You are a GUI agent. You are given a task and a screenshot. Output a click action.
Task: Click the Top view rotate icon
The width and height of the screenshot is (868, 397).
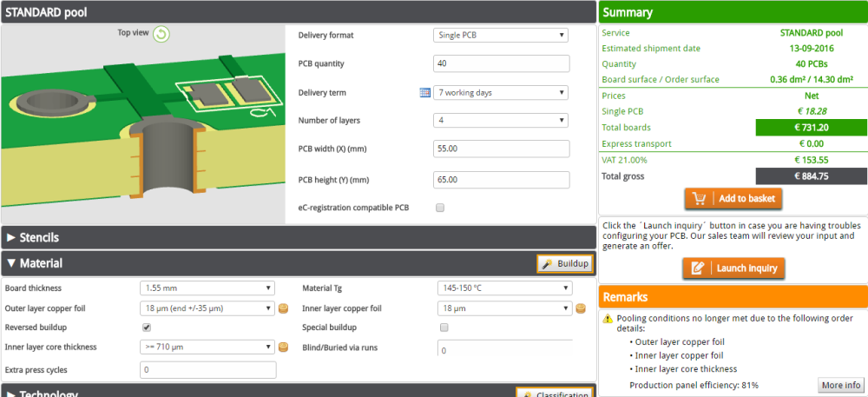pyautogui.click(x=161, y=34)
